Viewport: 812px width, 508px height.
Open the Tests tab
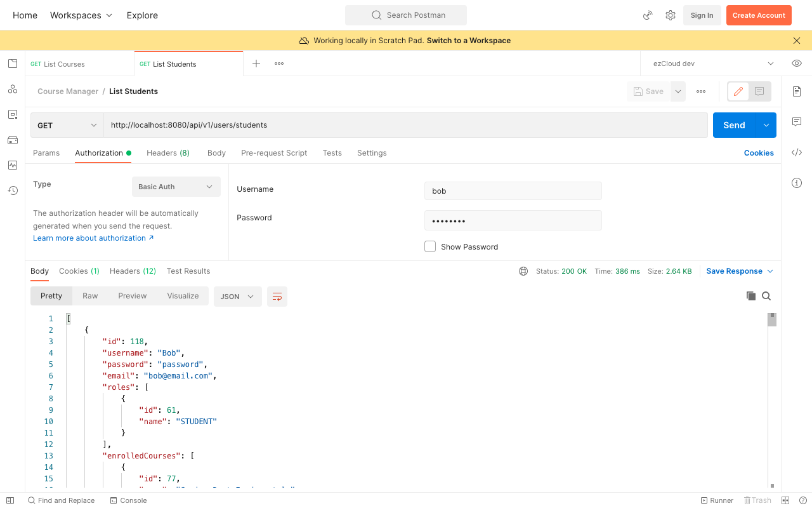pos(332,153)
